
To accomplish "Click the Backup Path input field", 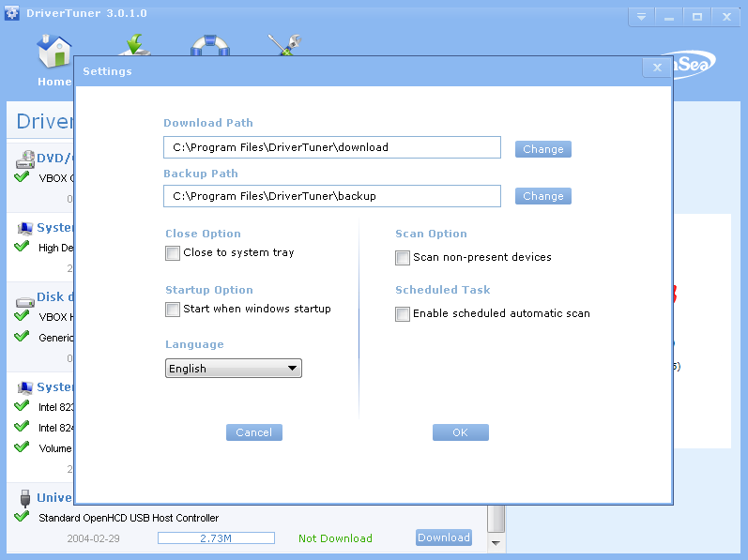I will pyautogui.click(x=332, y=196).
